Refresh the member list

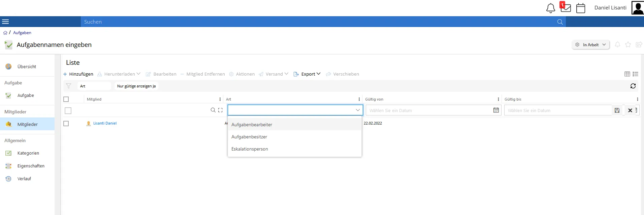point(633,86)
